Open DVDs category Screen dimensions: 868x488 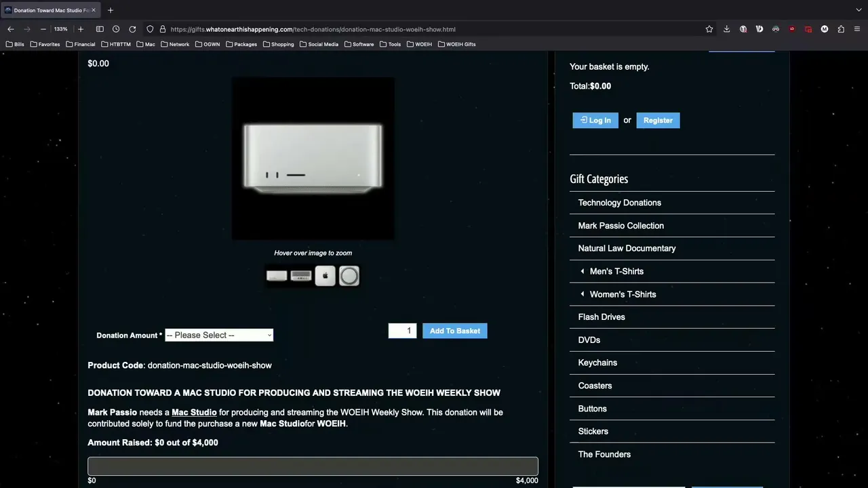(x=589, y=340)
